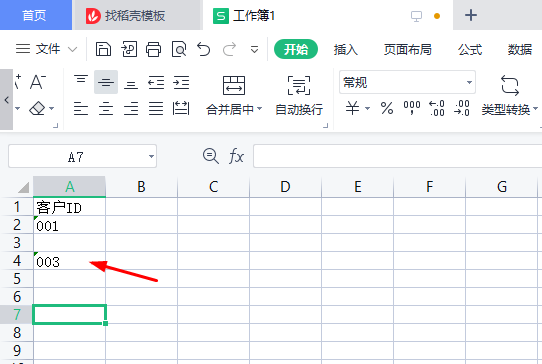Increase decimal places
Image resolution: width=542 pixels, height=364 pixels.
437,108
